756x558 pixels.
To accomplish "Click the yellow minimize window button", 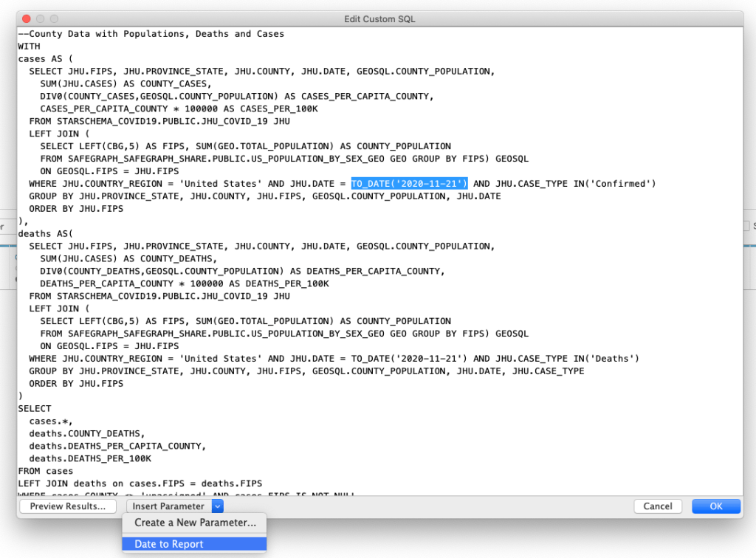I will coord(40,18).
